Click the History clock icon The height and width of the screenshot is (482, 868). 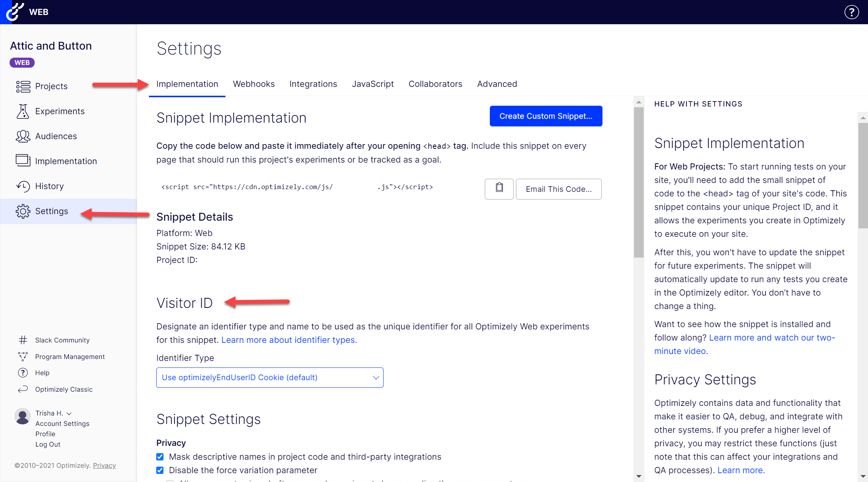point(23,186)
